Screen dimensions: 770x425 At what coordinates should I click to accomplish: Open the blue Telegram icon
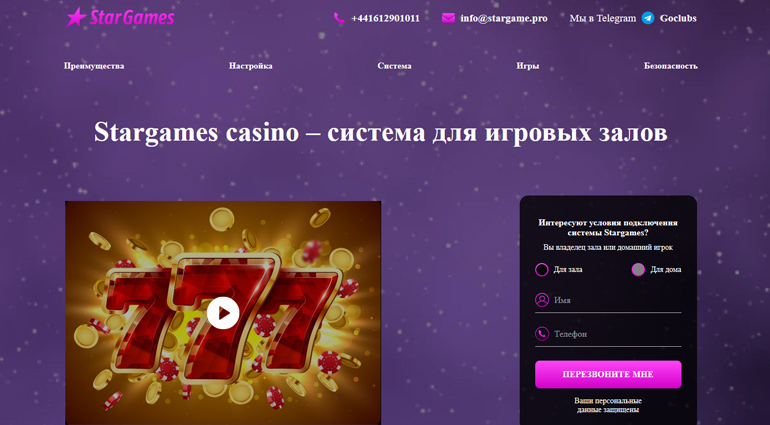click(x=648, y=18)
